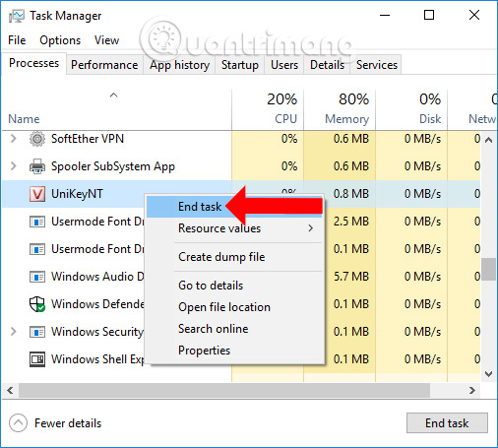Choose End task in context menu

pos(200,207)
